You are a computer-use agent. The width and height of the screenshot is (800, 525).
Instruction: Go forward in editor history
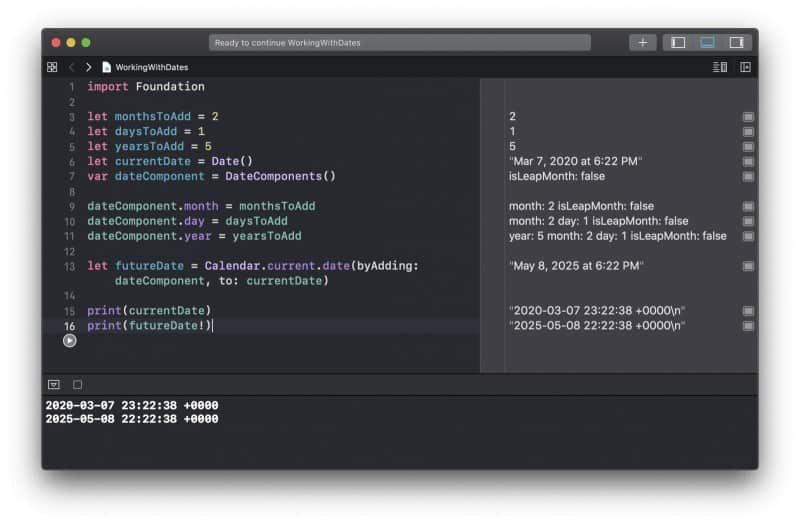(89, 67)
